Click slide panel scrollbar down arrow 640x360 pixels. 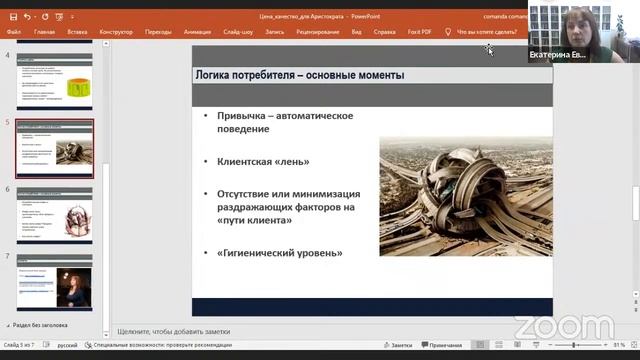coord(106,335)
